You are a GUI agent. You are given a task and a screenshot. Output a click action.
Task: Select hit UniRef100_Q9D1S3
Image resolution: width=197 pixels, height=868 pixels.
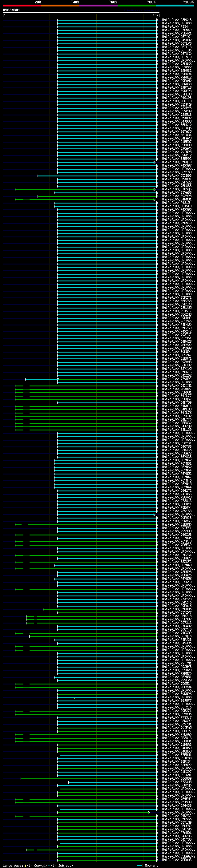tap(176, 304)
